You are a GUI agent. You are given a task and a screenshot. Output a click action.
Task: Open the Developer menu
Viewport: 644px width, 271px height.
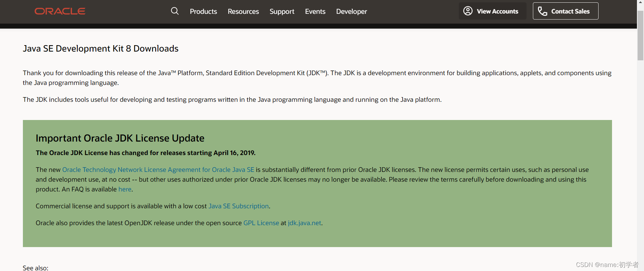351,11
